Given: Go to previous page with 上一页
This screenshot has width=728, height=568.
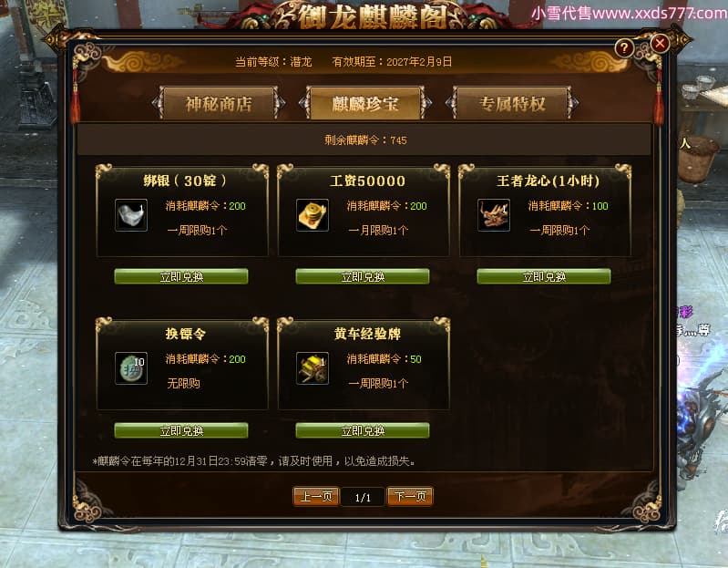Looking at the screenshot, I should (316, 497).
